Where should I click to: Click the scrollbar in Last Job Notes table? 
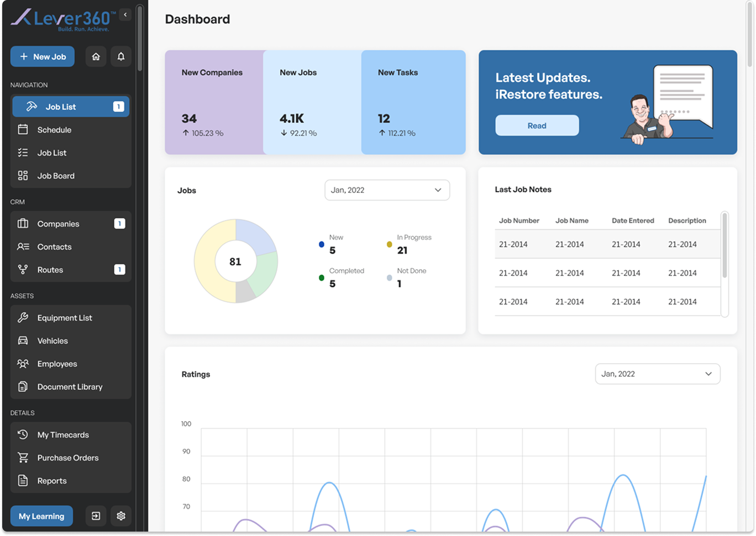pyautogui.click(x=725, y=246)
